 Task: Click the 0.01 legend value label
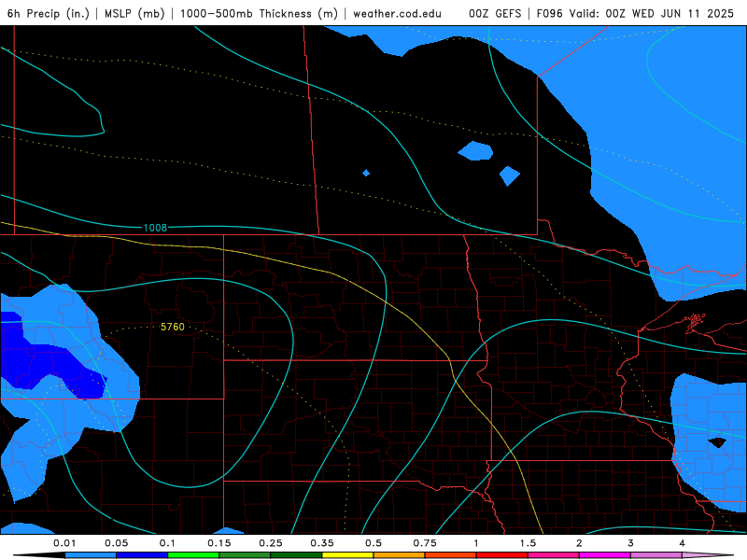pyautogui.click(x=64, y=543)
